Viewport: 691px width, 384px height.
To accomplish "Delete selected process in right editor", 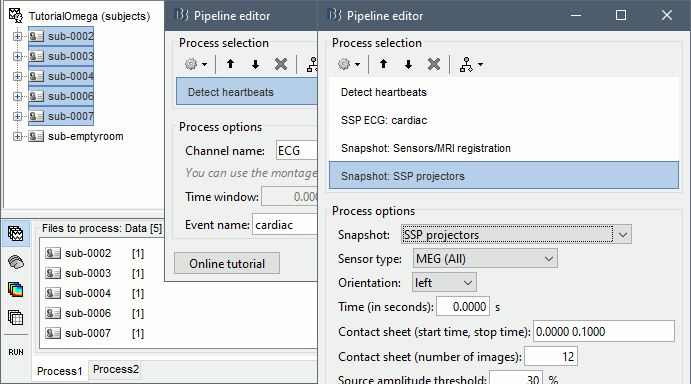I will tap(434, 64).
